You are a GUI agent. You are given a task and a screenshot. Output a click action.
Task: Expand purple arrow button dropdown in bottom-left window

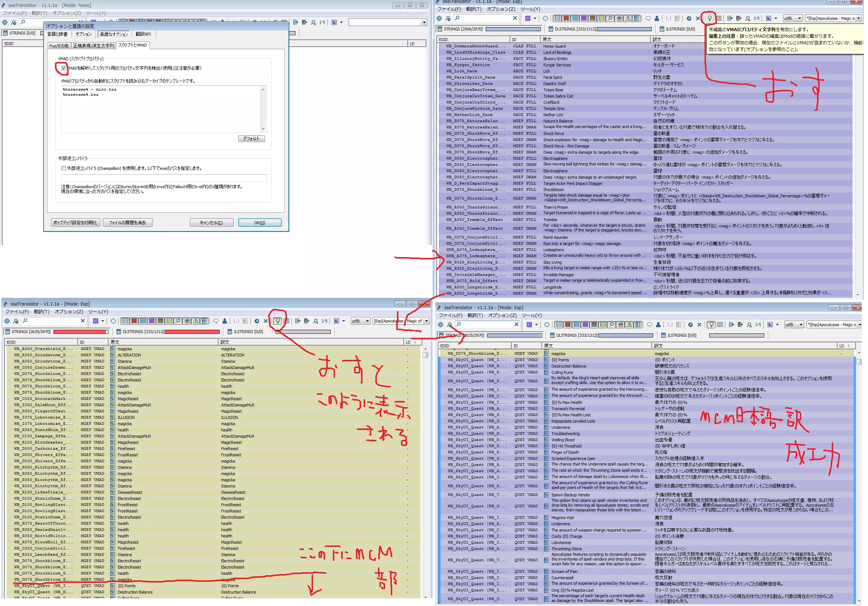click(103, 321)
